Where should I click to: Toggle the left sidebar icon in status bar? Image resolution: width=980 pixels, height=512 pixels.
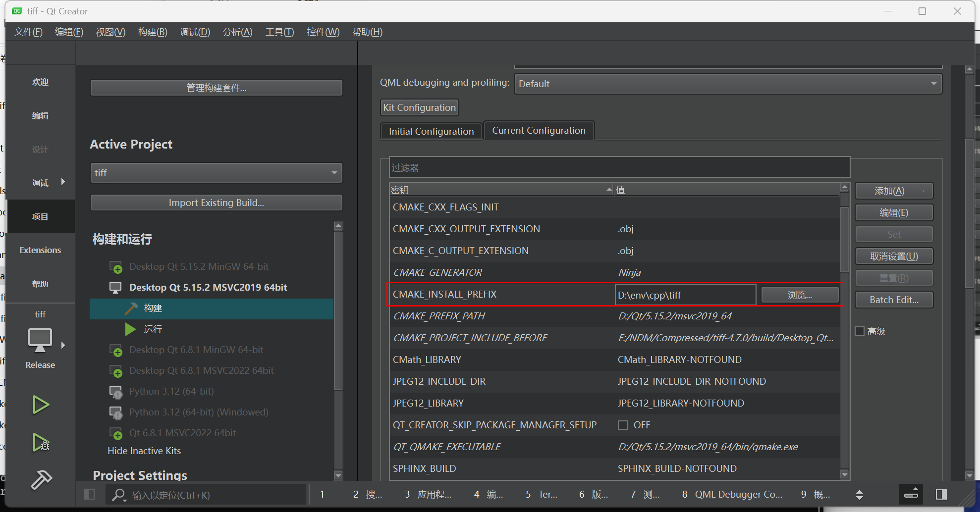tap(89, 494)
